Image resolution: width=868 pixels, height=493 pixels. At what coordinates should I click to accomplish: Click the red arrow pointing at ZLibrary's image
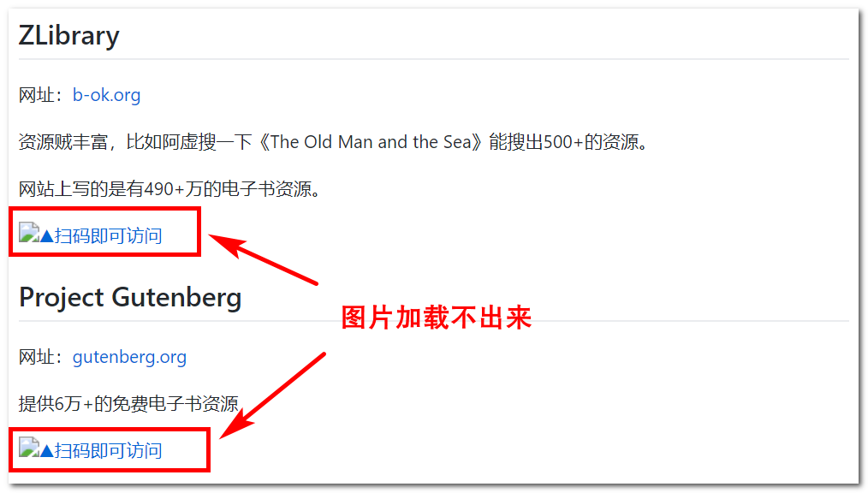click(x=264, y=259)
